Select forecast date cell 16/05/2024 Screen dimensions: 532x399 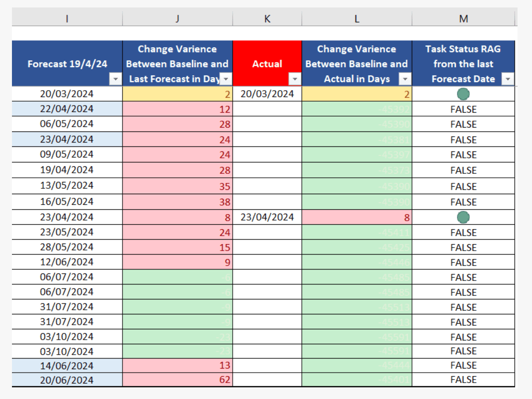[67, 202]
